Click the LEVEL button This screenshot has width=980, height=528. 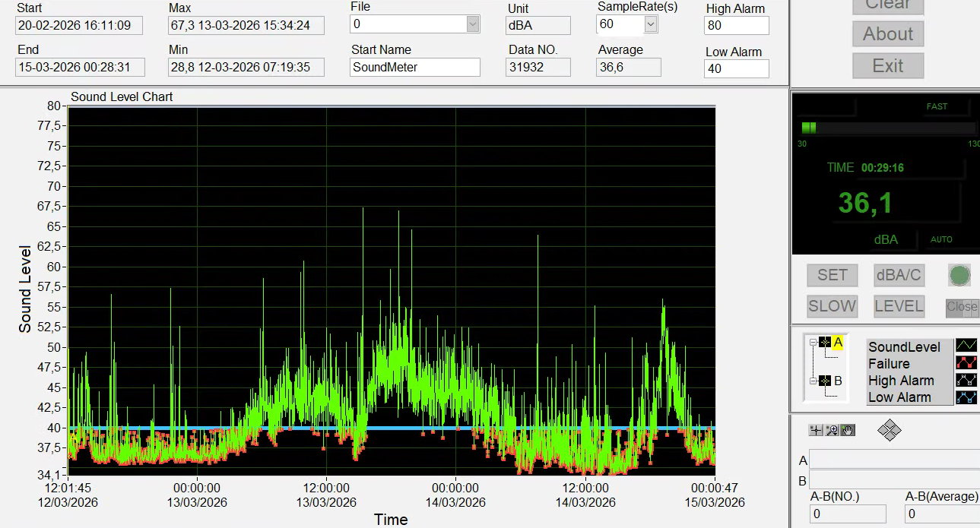899,306
